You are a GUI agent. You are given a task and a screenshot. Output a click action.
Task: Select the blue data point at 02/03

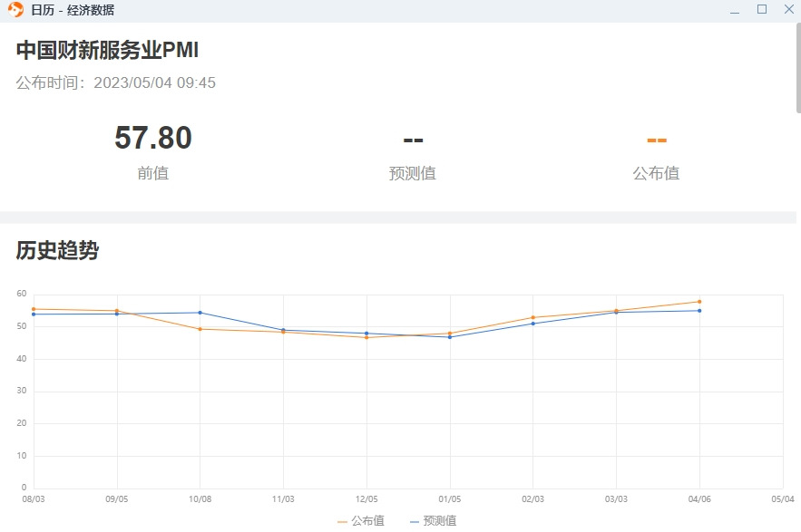click(x=532, y=324)
